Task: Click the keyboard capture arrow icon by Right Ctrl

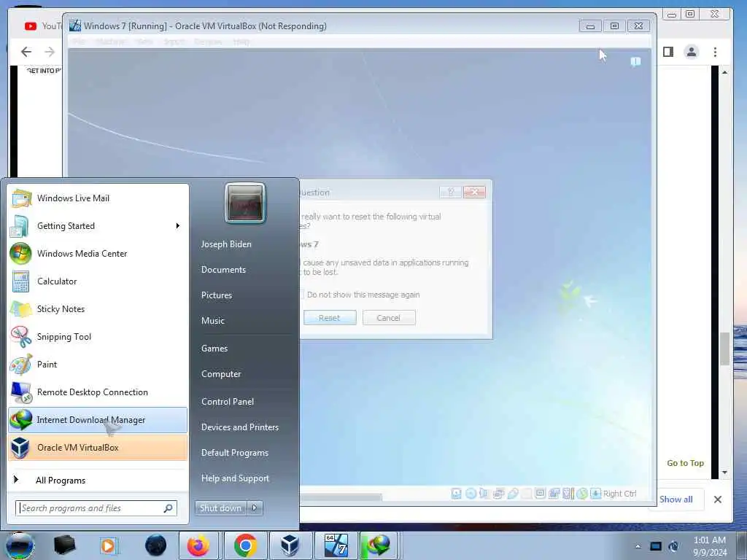Action: point(595,494)
